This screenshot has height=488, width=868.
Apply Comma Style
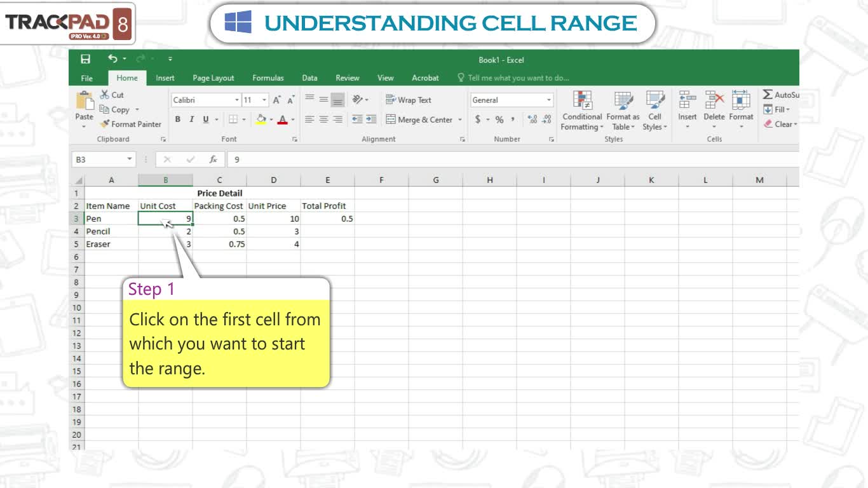coord(513,119)
